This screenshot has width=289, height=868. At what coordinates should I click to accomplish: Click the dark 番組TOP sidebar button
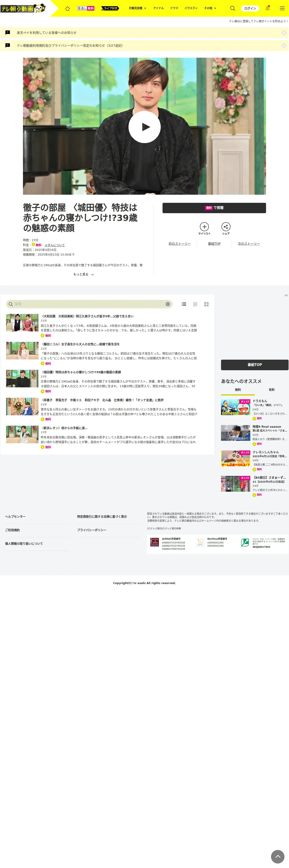[x=255, y=365]
